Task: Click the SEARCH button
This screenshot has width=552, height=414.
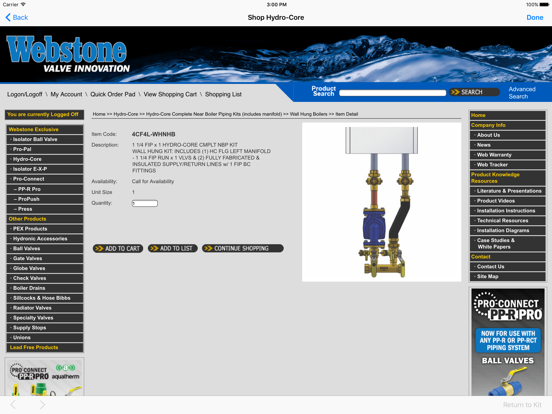Action: 474,92
